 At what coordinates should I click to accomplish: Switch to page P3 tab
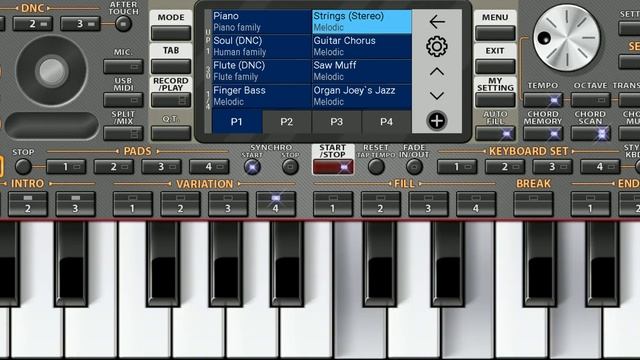click(336, 122)
